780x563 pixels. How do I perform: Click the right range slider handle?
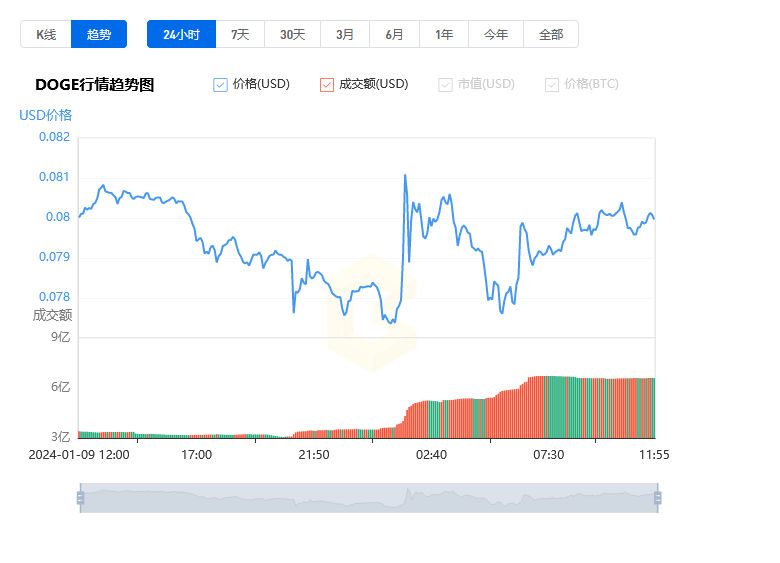[x=657, y=498]
